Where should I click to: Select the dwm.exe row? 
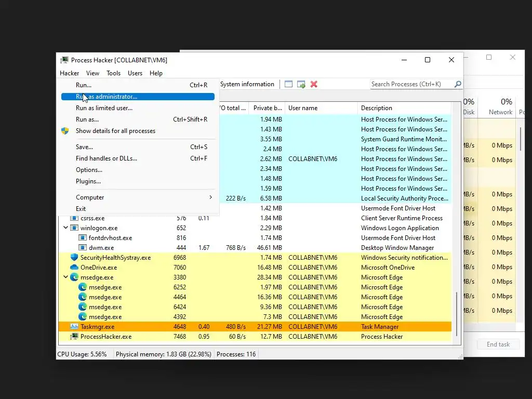point(255,248)
